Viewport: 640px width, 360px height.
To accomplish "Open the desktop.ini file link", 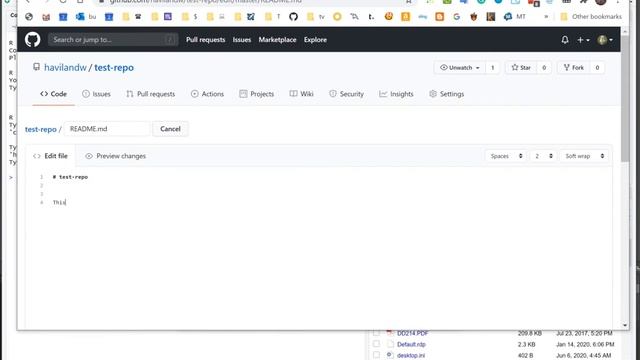I will point(411,355).
